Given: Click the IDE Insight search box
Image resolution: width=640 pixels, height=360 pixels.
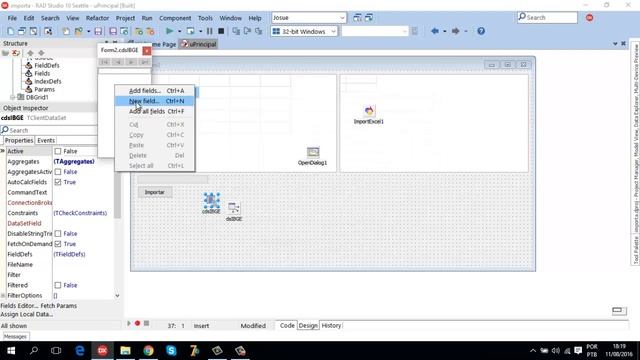Looking at the screenshot, I should [547, 18].
